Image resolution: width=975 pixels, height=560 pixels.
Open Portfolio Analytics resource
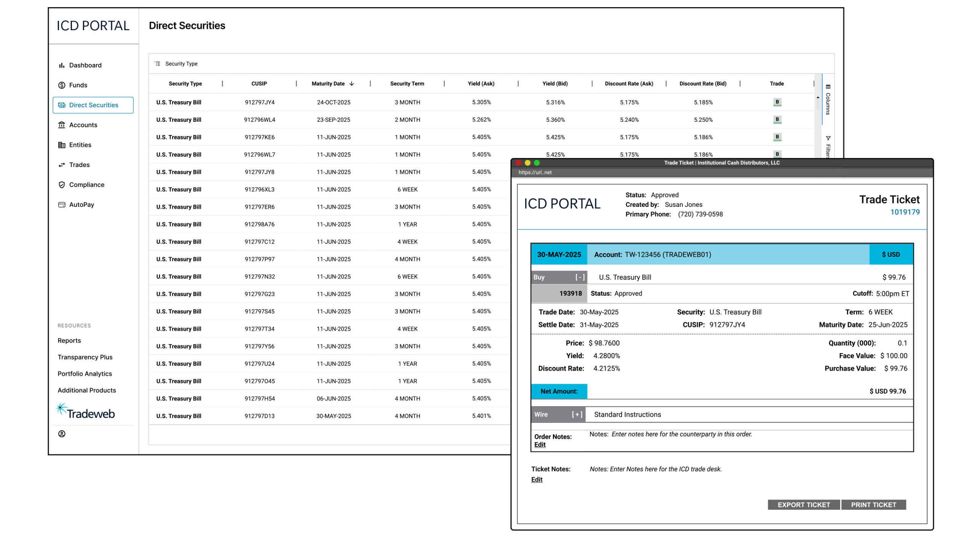coord(85,374)
